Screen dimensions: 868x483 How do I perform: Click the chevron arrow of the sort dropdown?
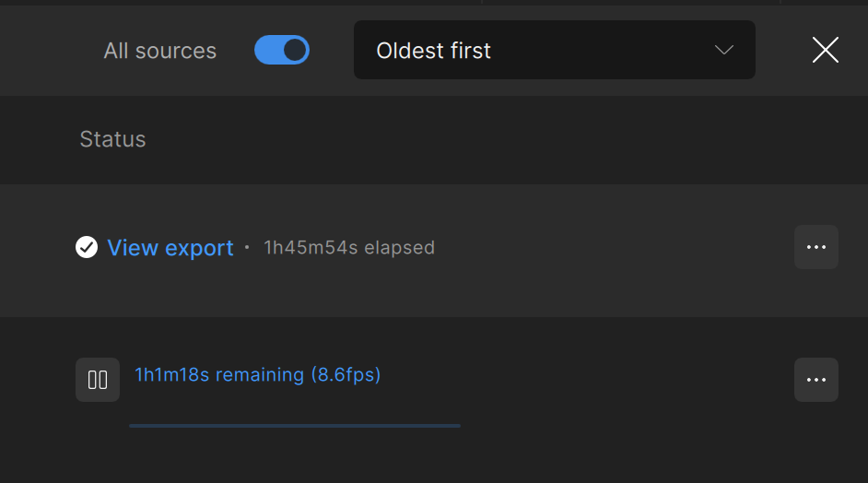click(x=724, y=50)
